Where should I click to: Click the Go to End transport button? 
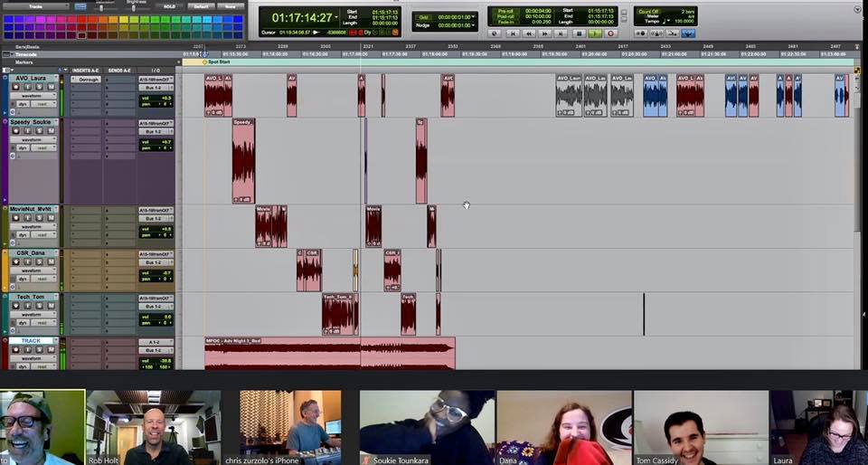coord(561,33)
